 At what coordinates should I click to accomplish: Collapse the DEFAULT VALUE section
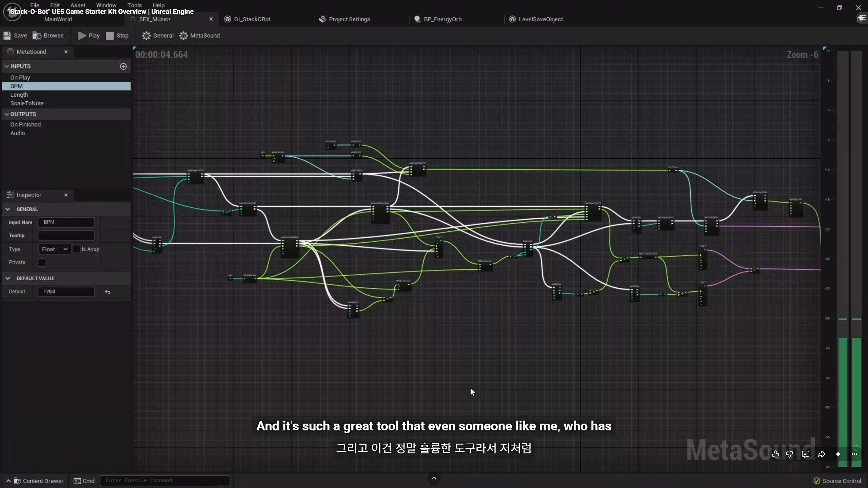[x=8, y=279]
